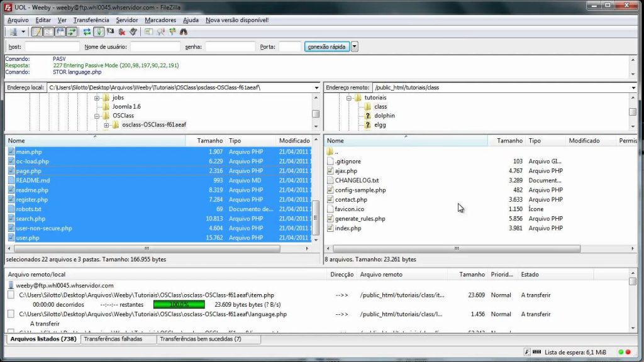
Task: Open the local address path dropdown
Action: pyautogui.click(x=316, y=87)
